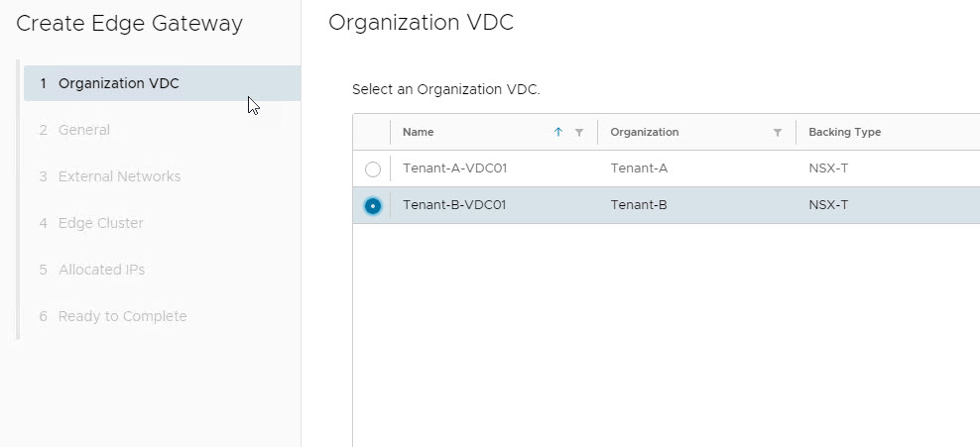Go to step 3 External Networks
980x447 pixels.
pyautogui.click(x=118, y=176)
